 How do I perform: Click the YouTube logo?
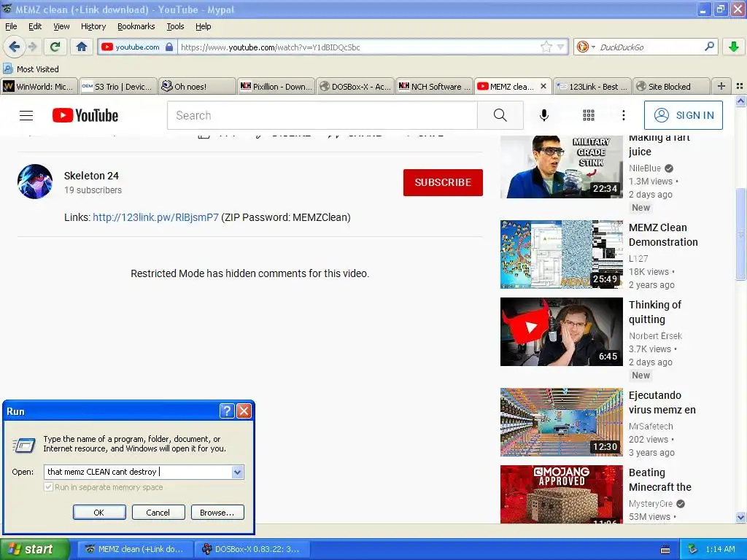pos(85,115)
